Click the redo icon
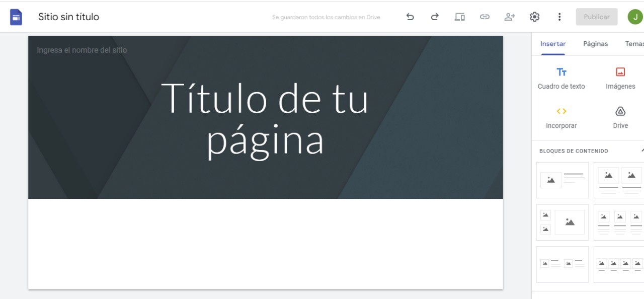Screen dimensions: 644x299 (434, 17)
